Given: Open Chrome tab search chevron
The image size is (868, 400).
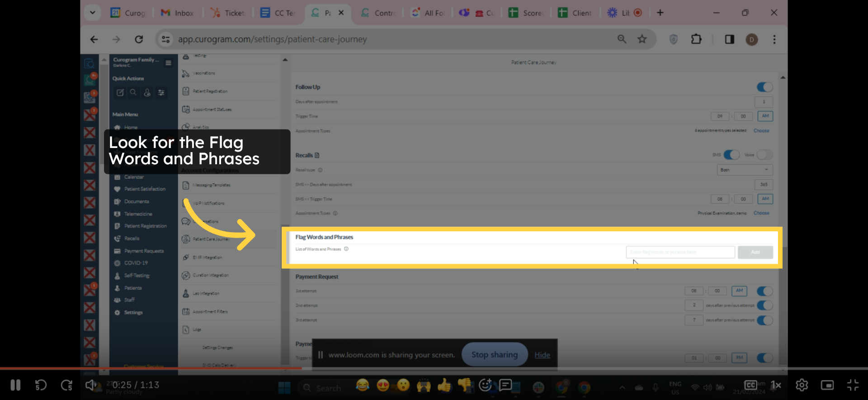Looking at the screenshot, I should pos(92,13).
